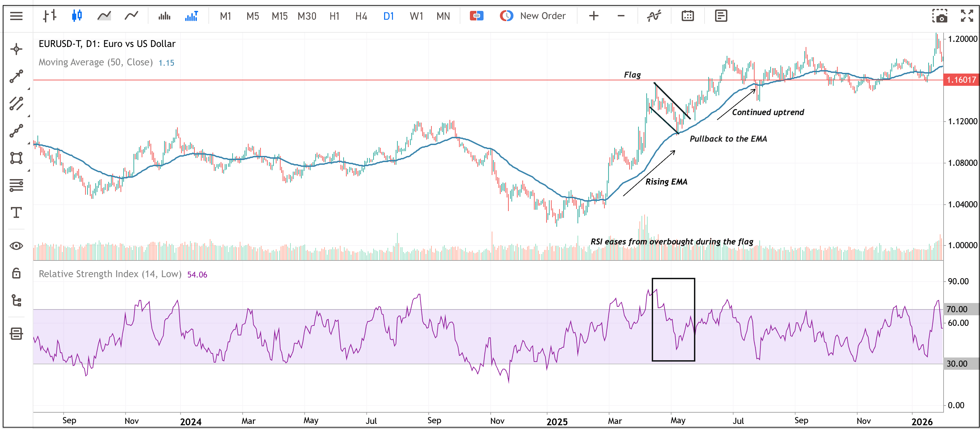Open the news/journal panel icon
The height and width of the screenshot is (429, 980).
point(721,16)
